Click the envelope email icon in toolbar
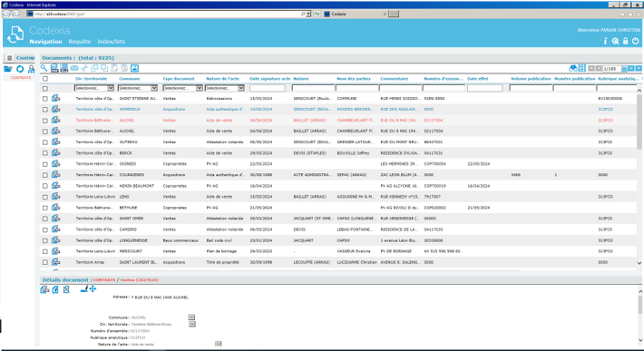 (x=74, y=68)
